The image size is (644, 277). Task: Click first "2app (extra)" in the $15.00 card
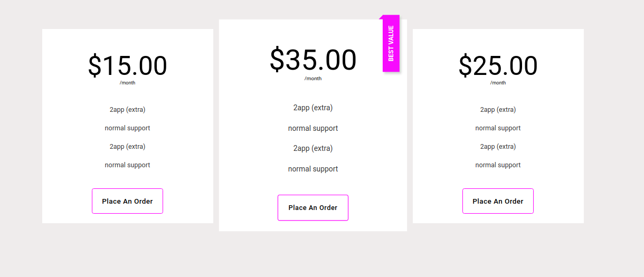pyautogui.click(x=127, y=110)
